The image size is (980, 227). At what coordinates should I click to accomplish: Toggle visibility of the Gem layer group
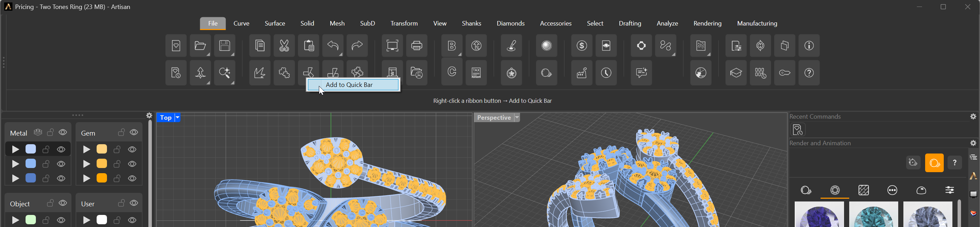coord(134,132)
